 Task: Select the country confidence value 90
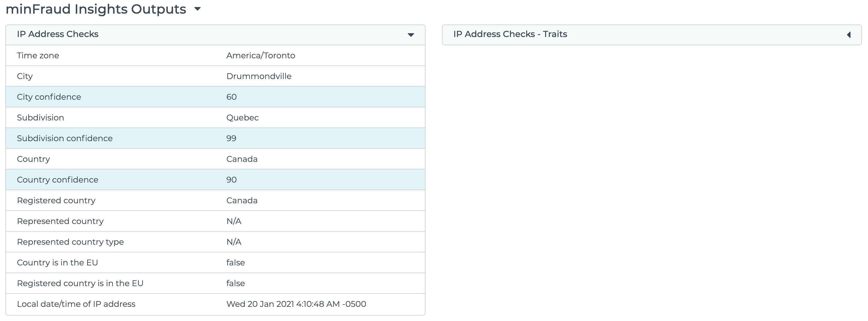tap(232, 180)
